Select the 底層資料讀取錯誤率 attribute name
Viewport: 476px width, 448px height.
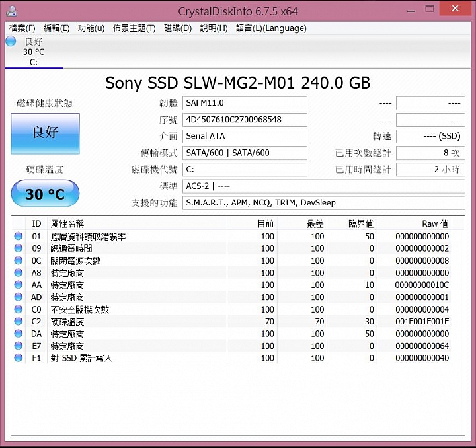point(88,237)
